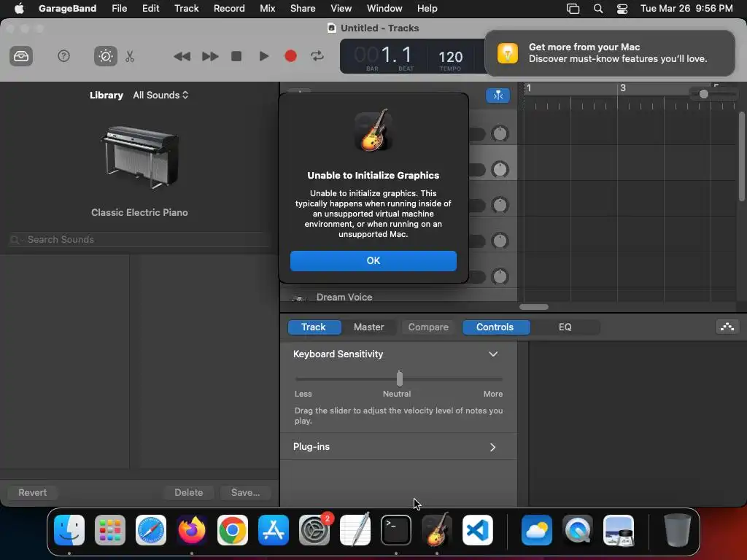The height and width of the screenshot is (560, 747).
Task: Click the red Record button
Action: coord(290,56)
